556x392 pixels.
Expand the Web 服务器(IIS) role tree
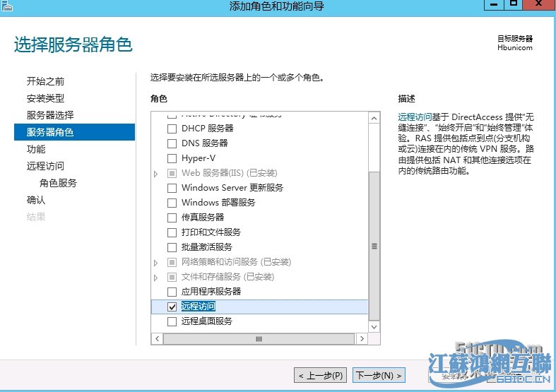pos(155,174)
